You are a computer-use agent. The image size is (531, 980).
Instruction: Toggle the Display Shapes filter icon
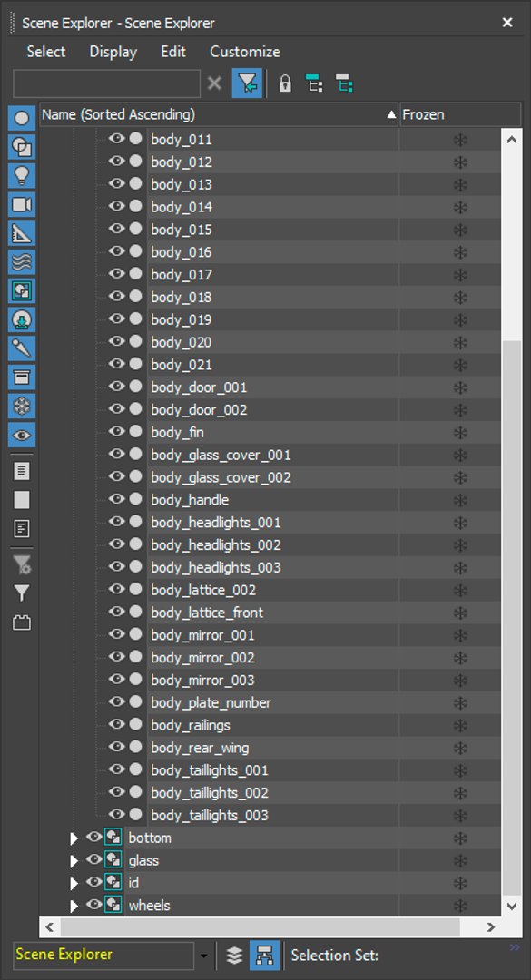[22, 147]
